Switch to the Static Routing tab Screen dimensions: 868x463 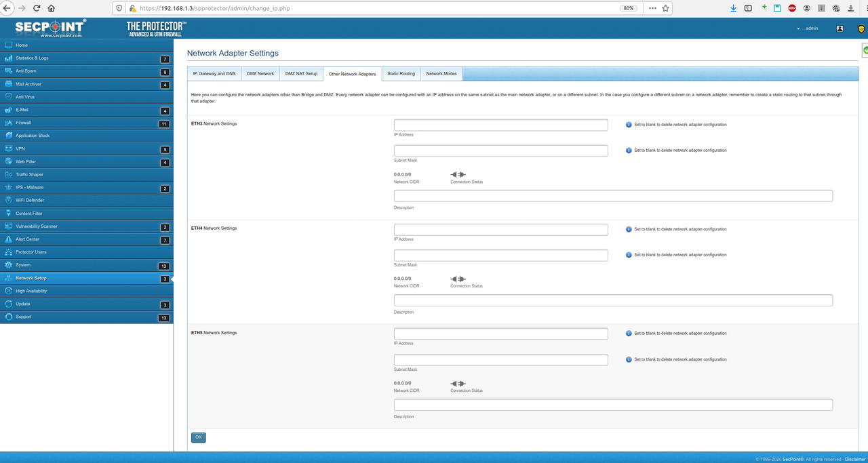pyautogui.click(x=401, y=73)
